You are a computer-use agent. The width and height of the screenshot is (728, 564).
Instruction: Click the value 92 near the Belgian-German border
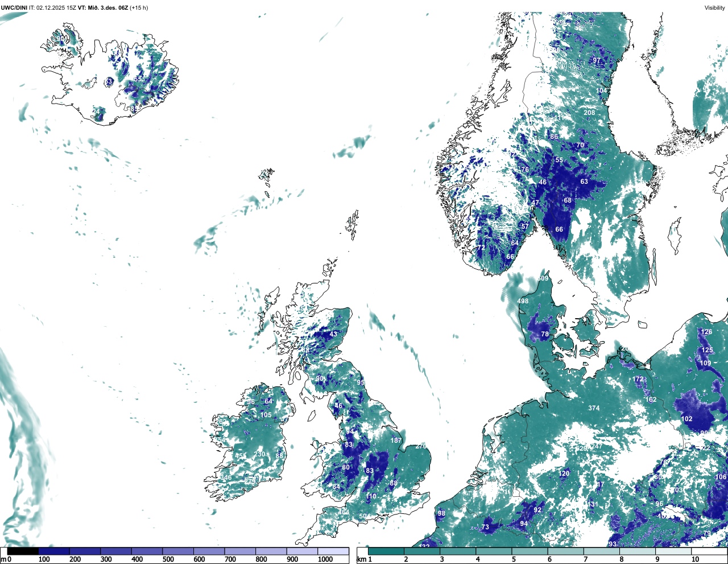537,511
